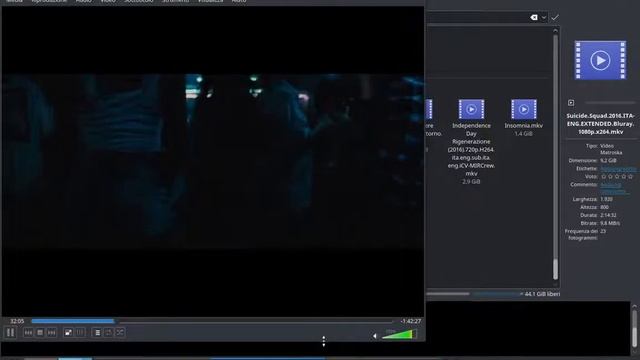Rate the file with the first star
The width and height of the screenshot is (640, 360).
604,177
